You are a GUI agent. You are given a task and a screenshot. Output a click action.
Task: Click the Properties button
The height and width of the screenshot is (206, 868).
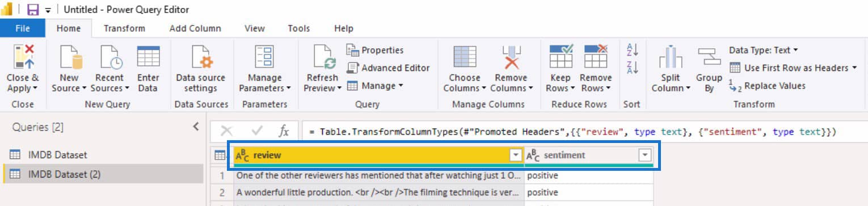click(375, 51)
